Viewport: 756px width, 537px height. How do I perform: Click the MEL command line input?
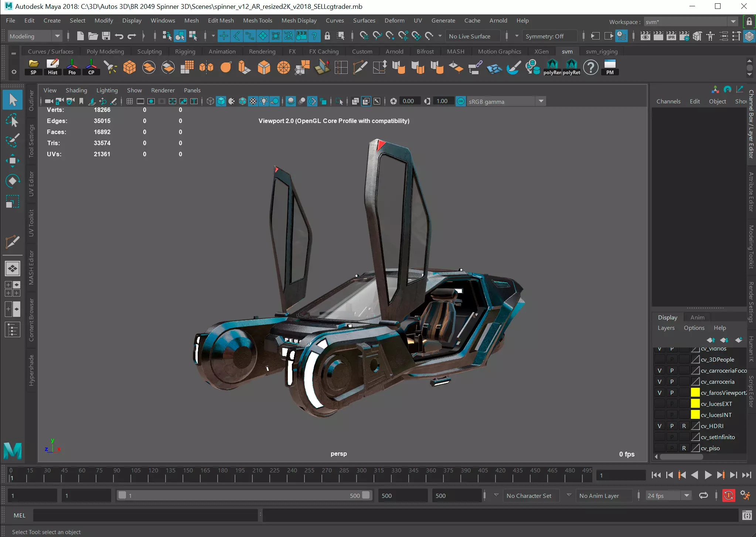146,515
